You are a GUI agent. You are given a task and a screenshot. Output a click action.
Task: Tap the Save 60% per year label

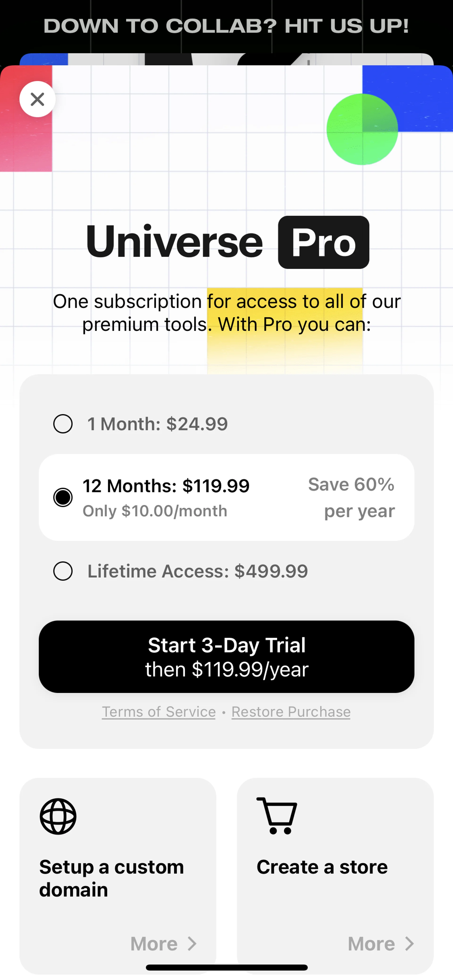pyautogui.click(x=351, y=497)
